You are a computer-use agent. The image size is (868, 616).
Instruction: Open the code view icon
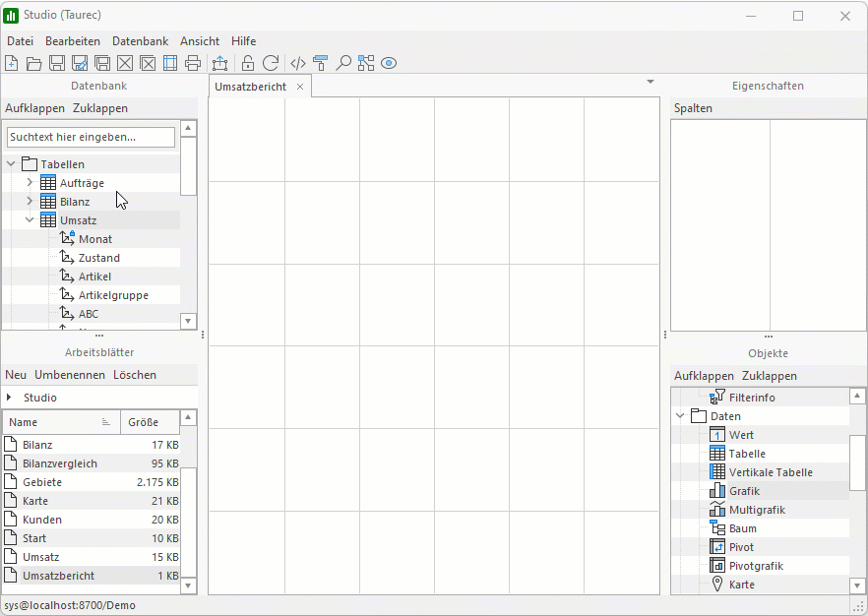coord(298,64)
